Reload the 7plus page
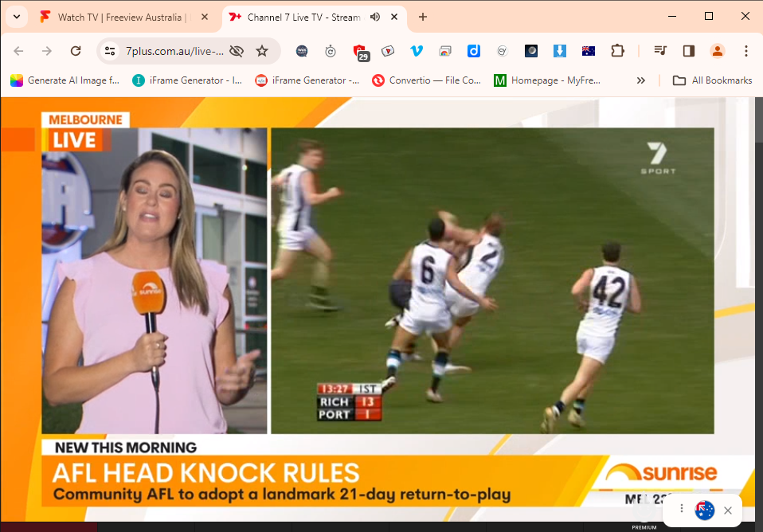 tap(76, 51)
